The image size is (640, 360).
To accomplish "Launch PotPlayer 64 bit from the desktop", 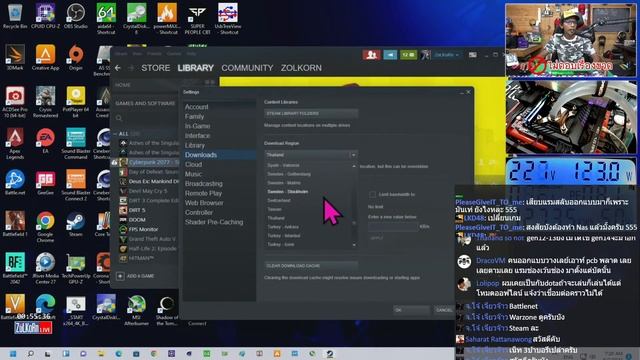I will coord(76,102).
